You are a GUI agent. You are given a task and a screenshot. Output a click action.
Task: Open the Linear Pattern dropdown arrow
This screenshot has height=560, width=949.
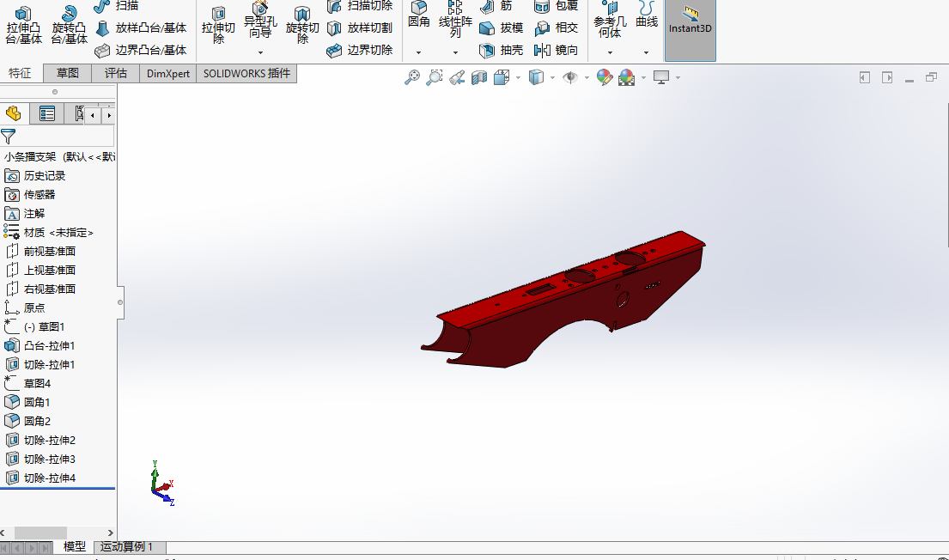tap(456, 52)
